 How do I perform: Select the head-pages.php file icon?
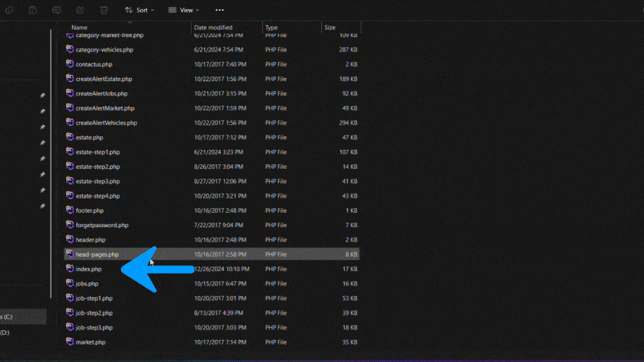70,254
